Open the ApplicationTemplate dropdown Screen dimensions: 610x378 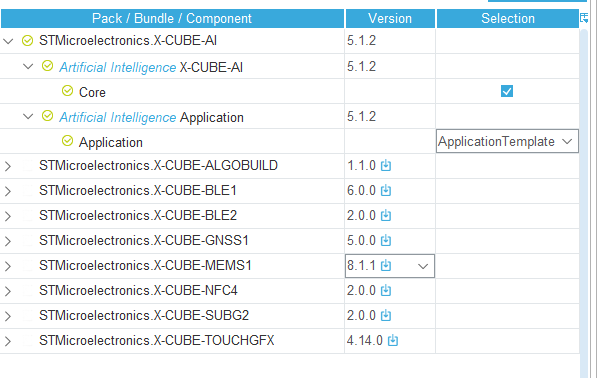(x=507, y=141)
